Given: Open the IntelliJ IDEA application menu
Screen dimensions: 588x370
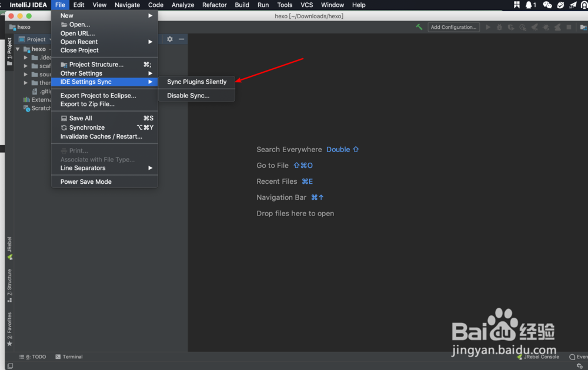Looking at the screenshot, I should tap(28, 5).
